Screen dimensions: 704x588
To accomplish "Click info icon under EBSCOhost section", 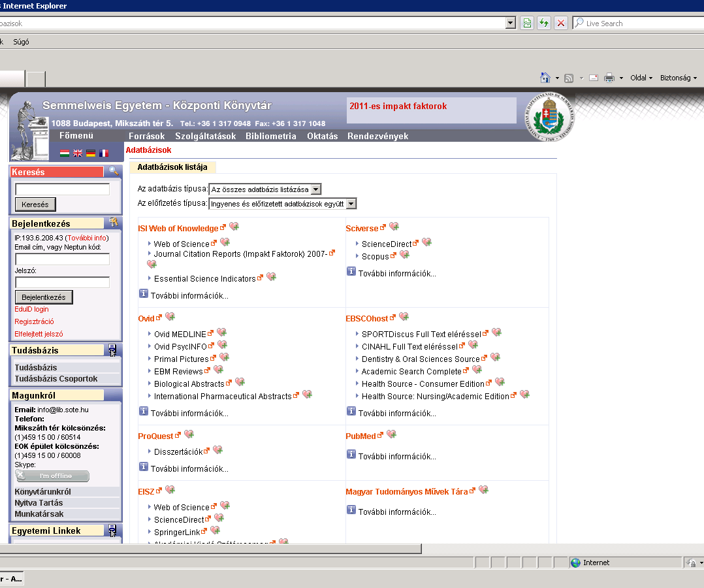I will (x=351, y=412).
